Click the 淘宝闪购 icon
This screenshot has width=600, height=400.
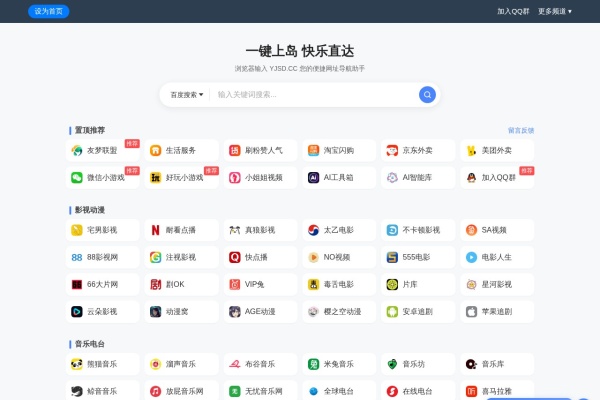click(313, 150)
